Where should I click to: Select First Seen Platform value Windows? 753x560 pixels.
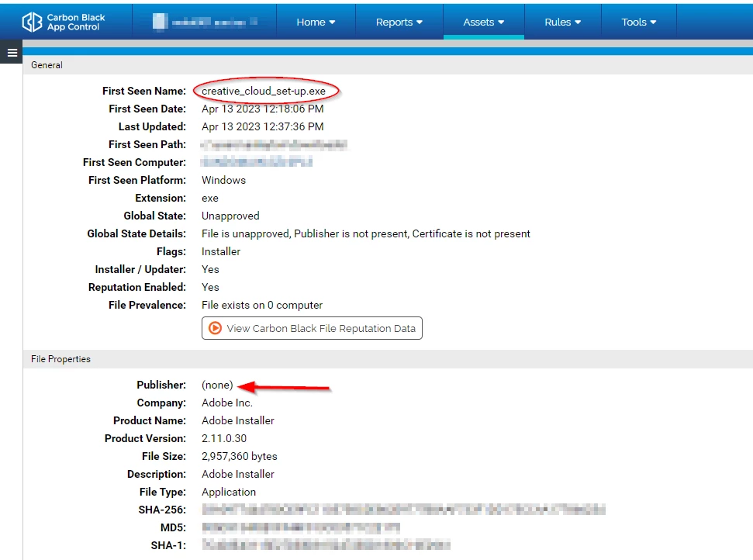(224, 180)
